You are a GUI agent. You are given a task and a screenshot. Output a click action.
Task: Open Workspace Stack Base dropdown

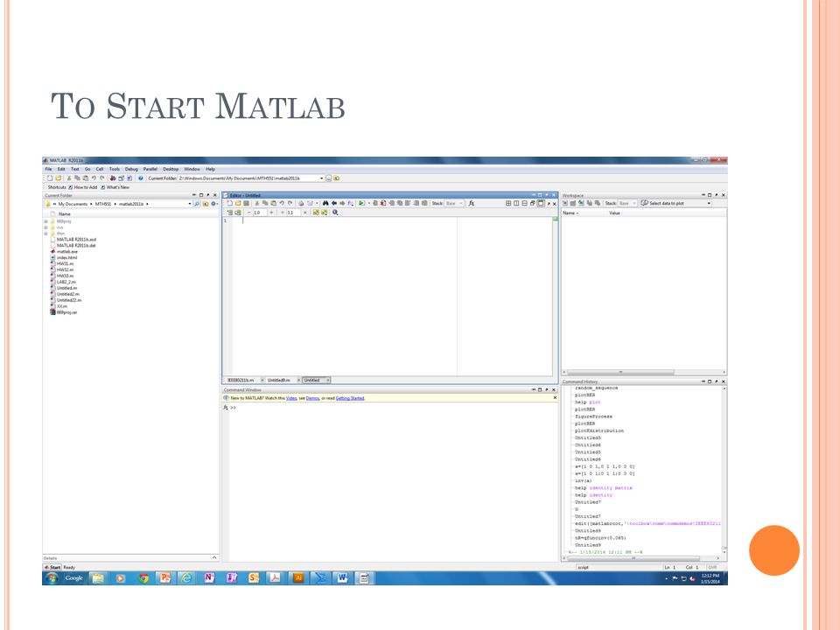click(627, 203)
